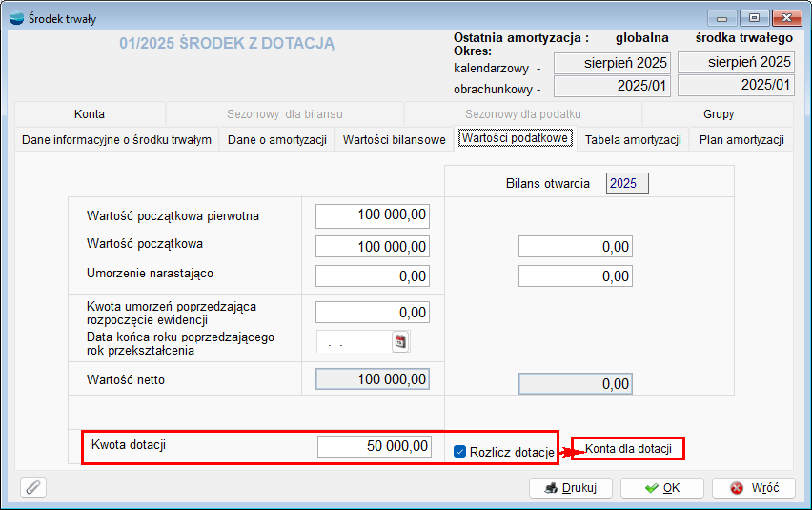This screenshot has width=812, height=510.
Task: Edit the Wartość początkowa pierwotna field
Action: pos(373,216)
